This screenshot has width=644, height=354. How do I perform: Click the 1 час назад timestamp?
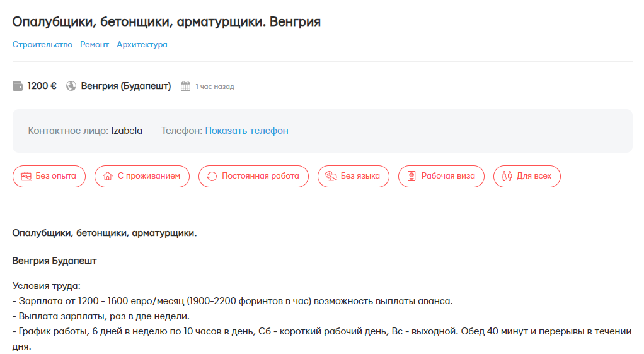coord(214,86)
